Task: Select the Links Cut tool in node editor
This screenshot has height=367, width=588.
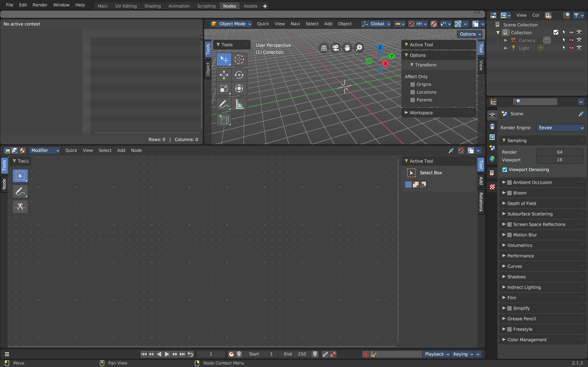Action: (x=20, y=207)
